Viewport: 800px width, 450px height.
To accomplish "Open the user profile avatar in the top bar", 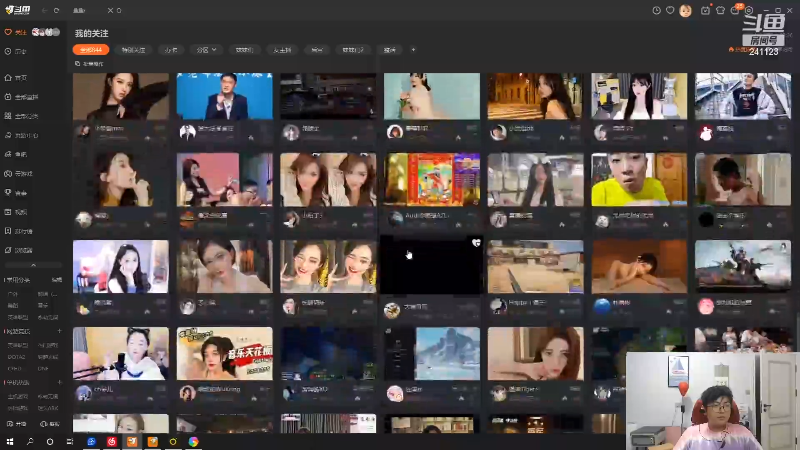I will (685, 10).
